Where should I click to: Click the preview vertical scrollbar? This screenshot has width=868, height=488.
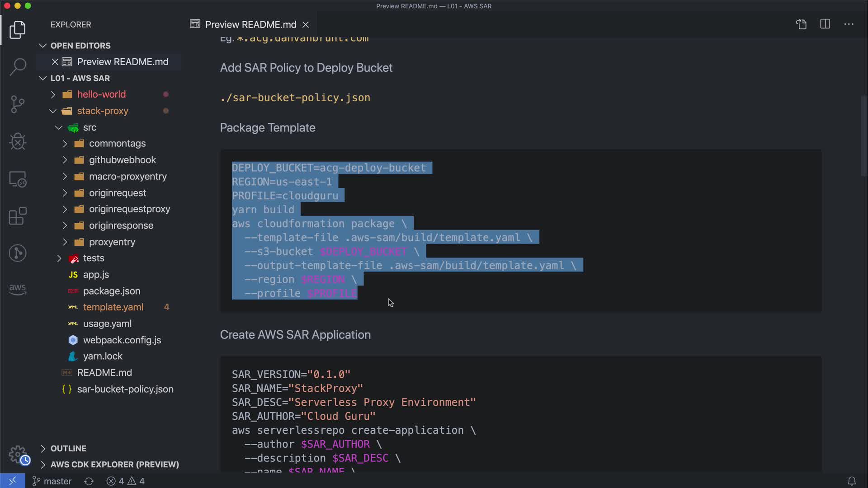point(863,136)
